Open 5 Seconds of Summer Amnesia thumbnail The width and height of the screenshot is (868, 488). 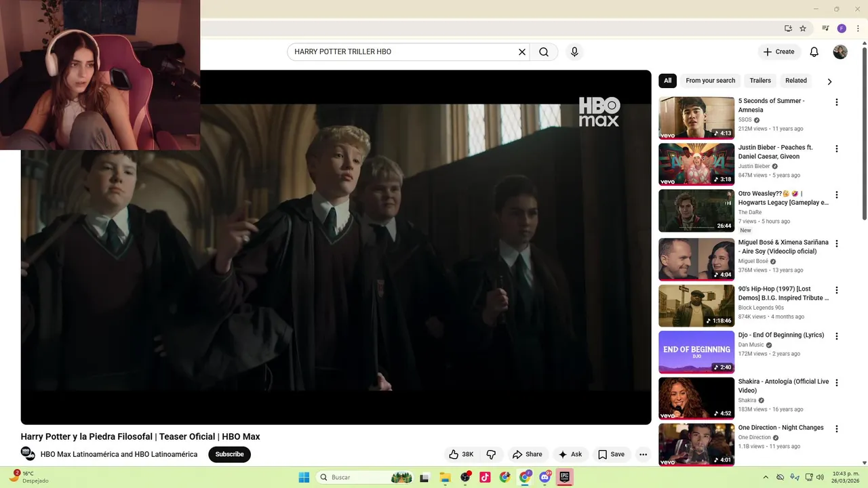696,118
